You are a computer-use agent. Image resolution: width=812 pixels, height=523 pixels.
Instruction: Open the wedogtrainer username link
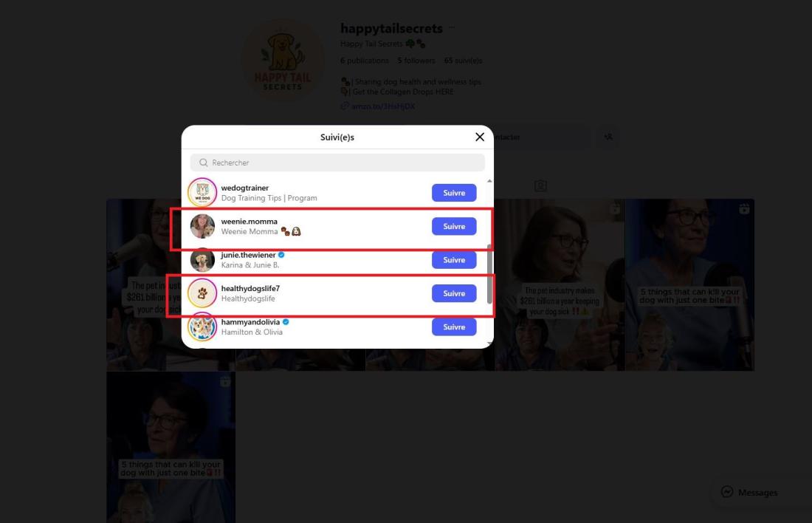coord(244,188)
